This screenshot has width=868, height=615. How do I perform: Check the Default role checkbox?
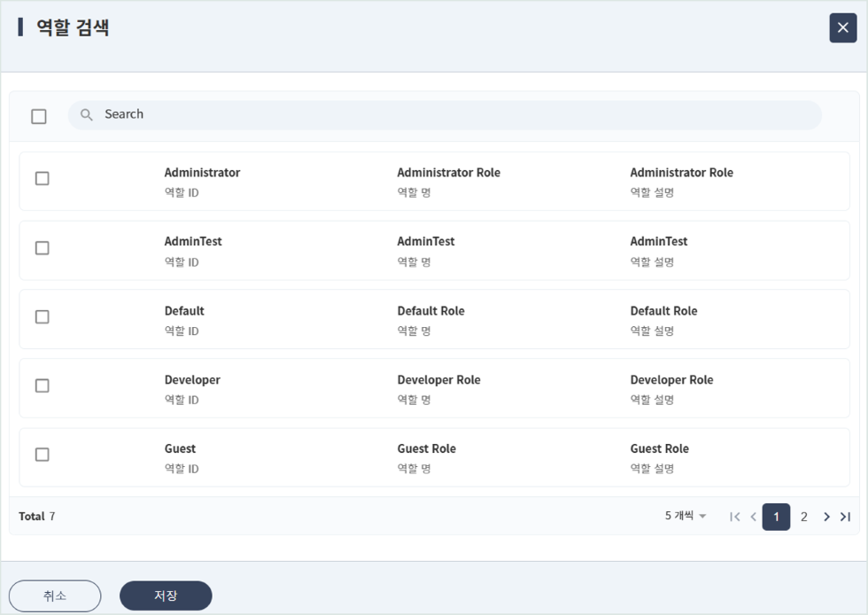(x=43, y=317)
